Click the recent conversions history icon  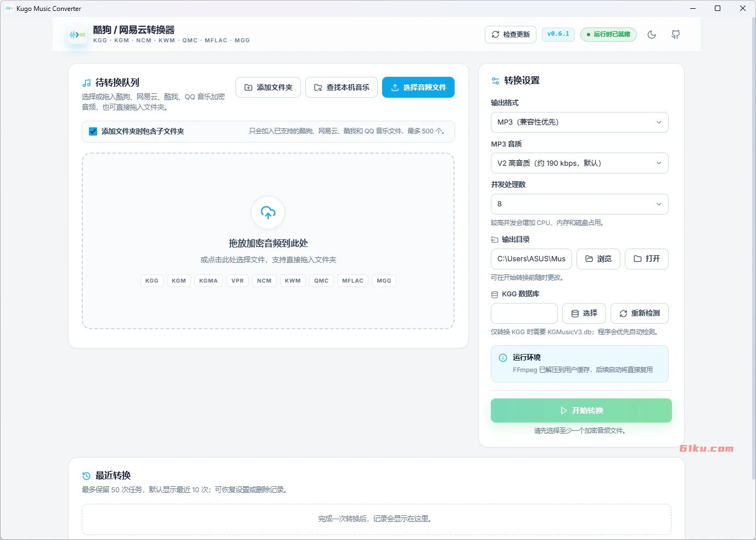coord(86,476)
